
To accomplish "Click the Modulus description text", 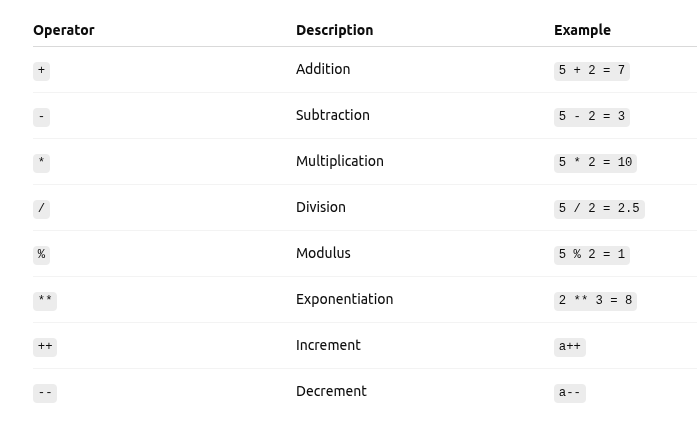I will (323, 253).
